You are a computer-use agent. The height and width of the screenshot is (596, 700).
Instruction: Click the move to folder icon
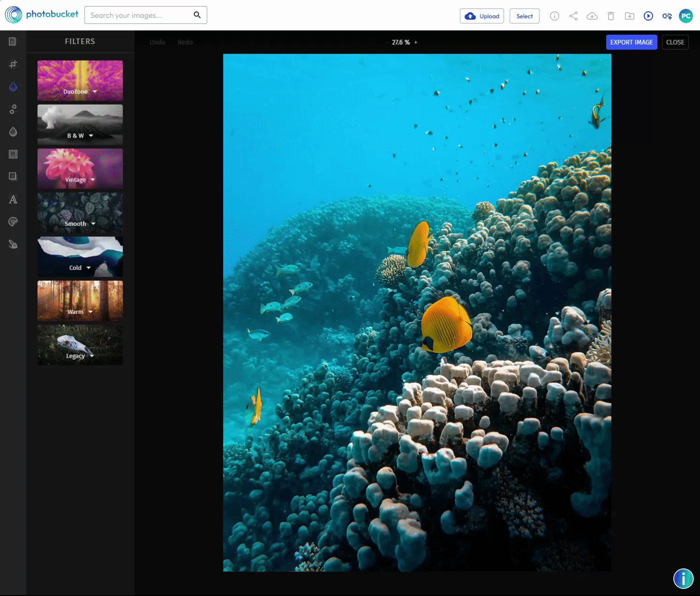(x=630, y=16)
